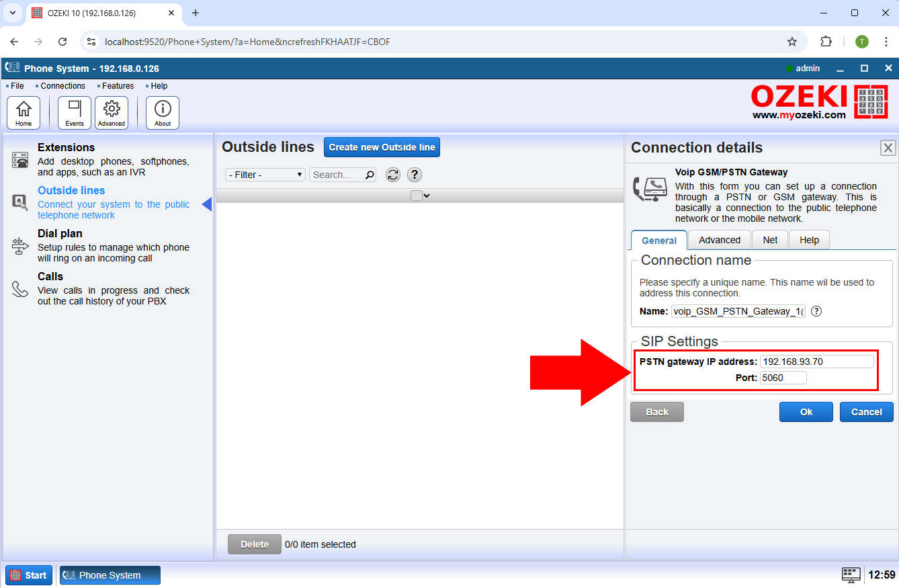Open Chrome three-dot menu
Screen dimensions: 899x588
886,42
